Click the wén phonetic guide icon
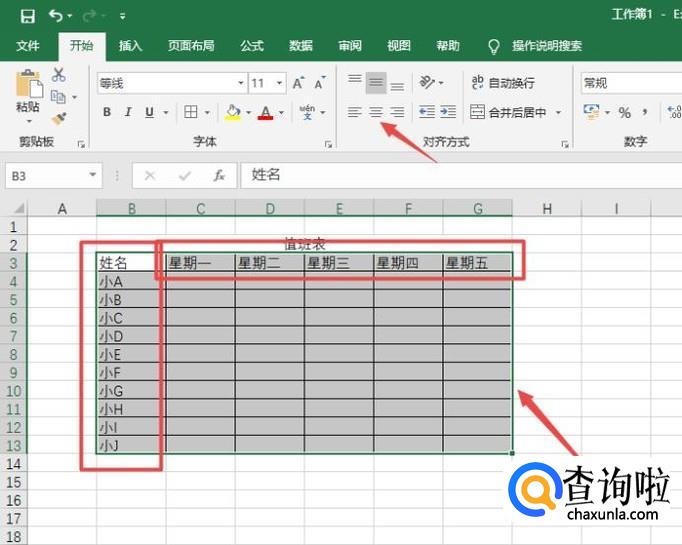This screenshot has width=682, height=545. [307, 112]
